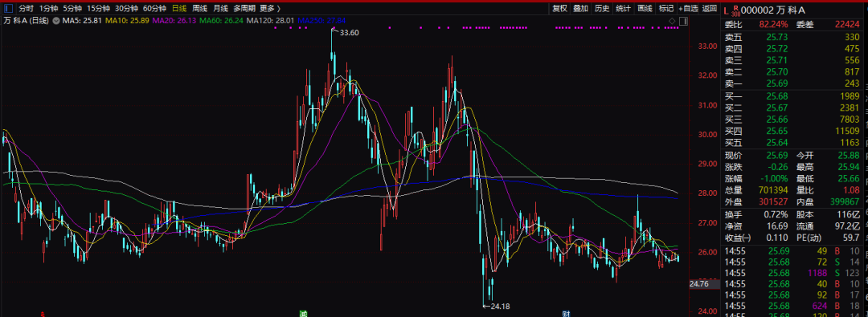Screen dimensions: 868x317
Task: Open 复权 adjustment options
Action: (559, 8)
